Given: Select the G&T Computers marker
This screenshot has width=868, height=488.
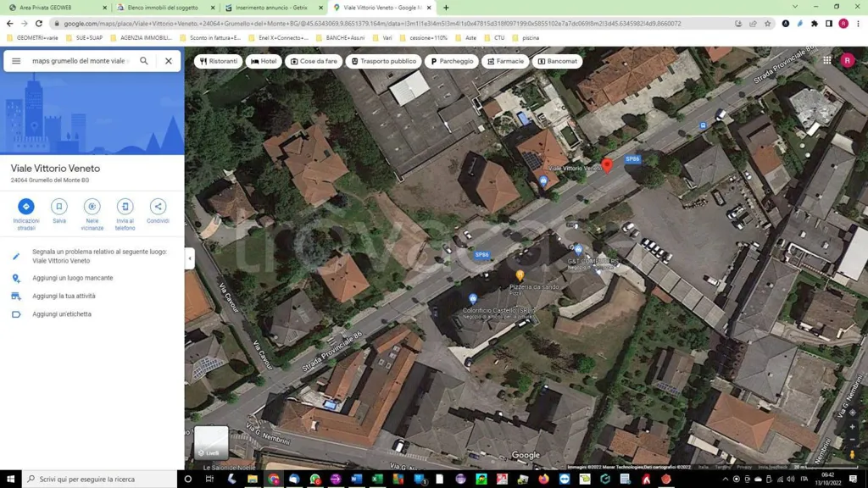Looking at the screenshot, I should click(578, 250).
